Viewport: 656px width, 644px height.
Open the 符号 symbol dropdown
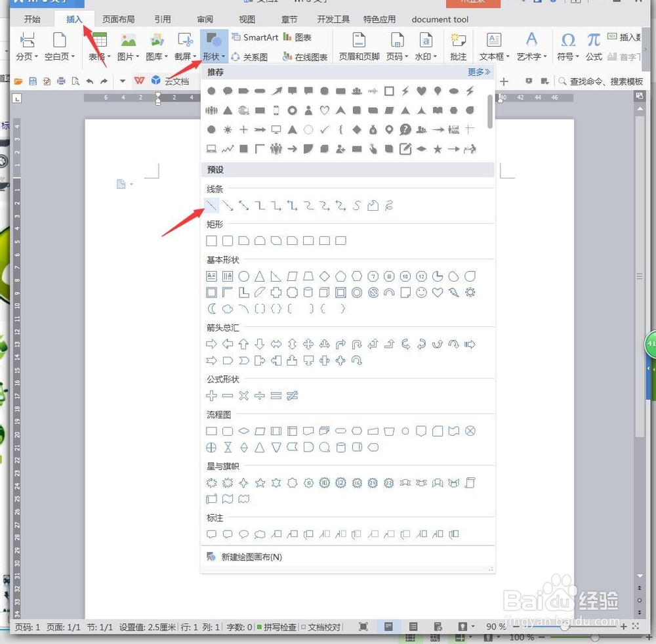tap(567, 56)
